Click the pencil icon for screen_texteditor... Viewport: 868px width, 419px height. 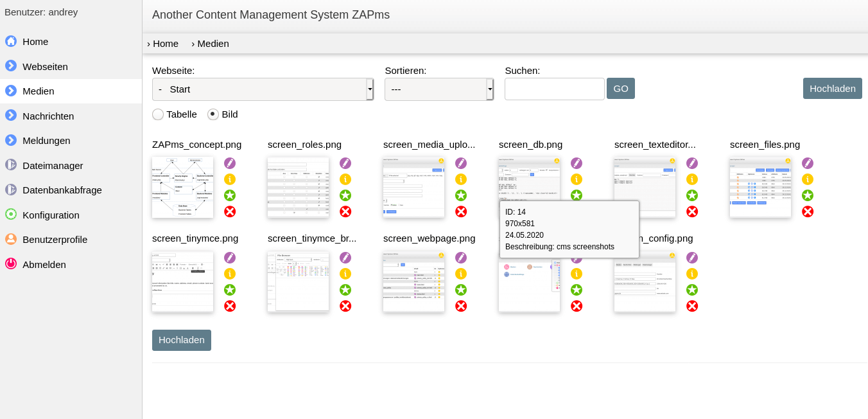coord(692,163)
